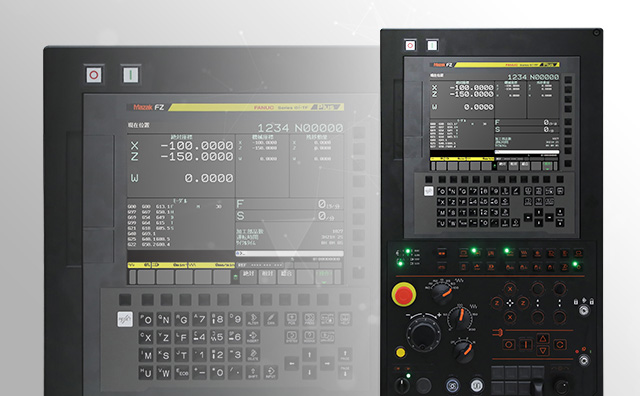Select the 絶対 absolute soft key on large screen
640x396 pixels.
(x=248, y=276)
